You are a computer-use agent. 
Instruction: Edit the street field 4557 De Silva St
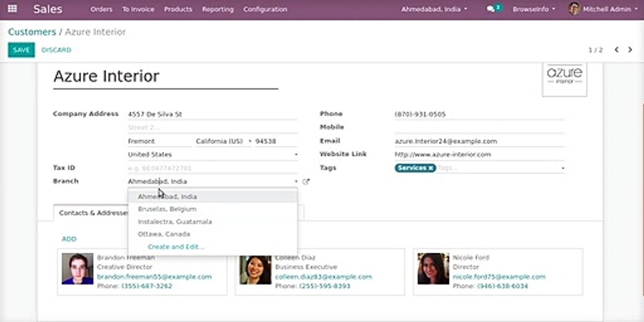pyautogui.click(x=212, y=114)
